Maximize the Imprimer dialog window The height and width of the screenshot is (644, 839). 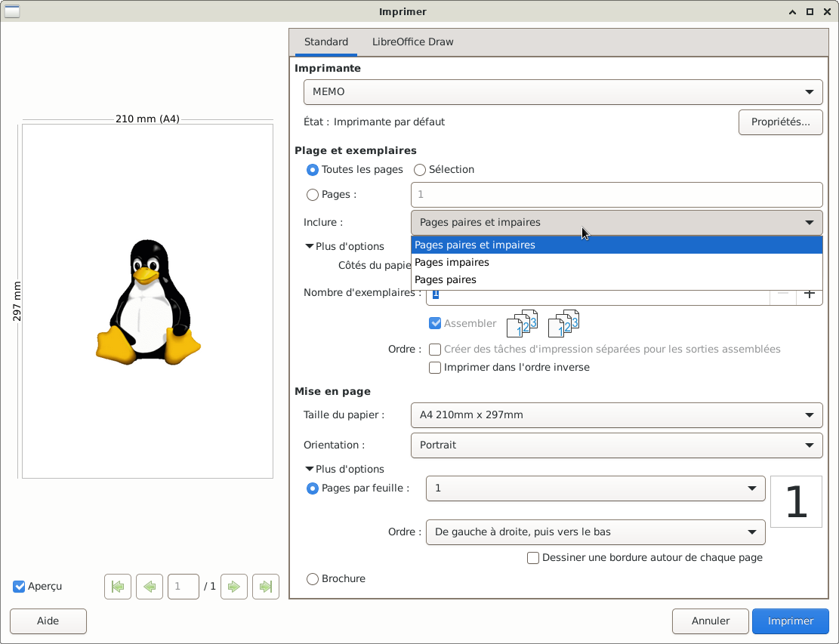tap(810, 12)
